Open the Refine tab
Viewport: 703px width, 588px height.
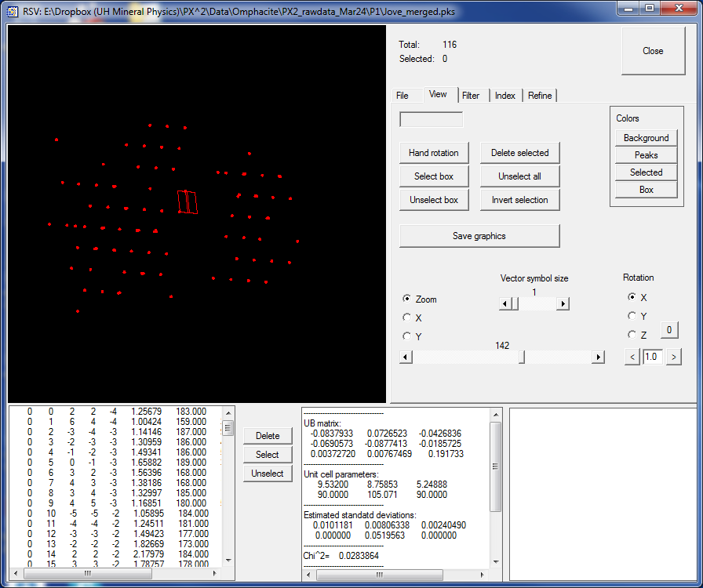click(x=540, y=96)
